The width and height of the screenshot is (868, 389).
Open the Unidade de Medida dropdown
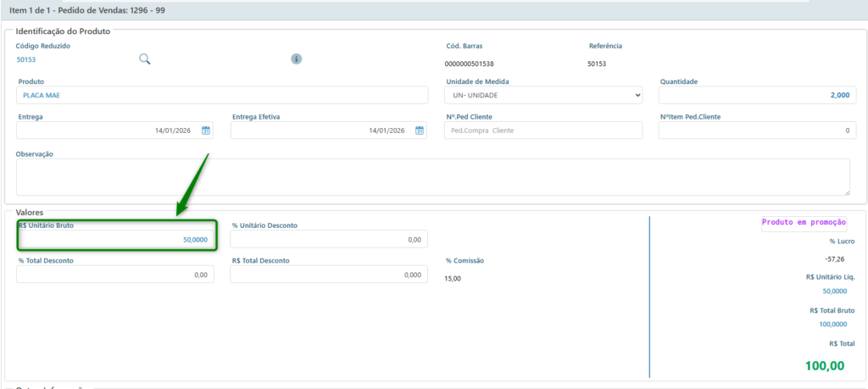(x=543, y=96)
